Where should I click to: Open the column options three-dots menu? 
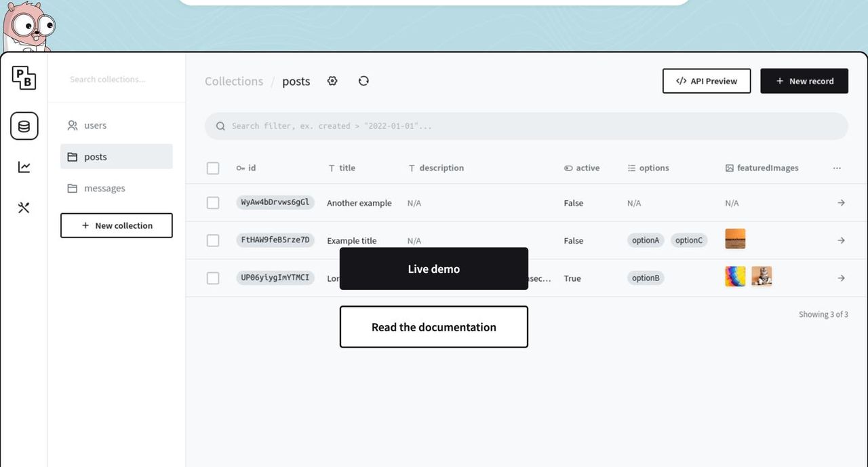(837, 168)
